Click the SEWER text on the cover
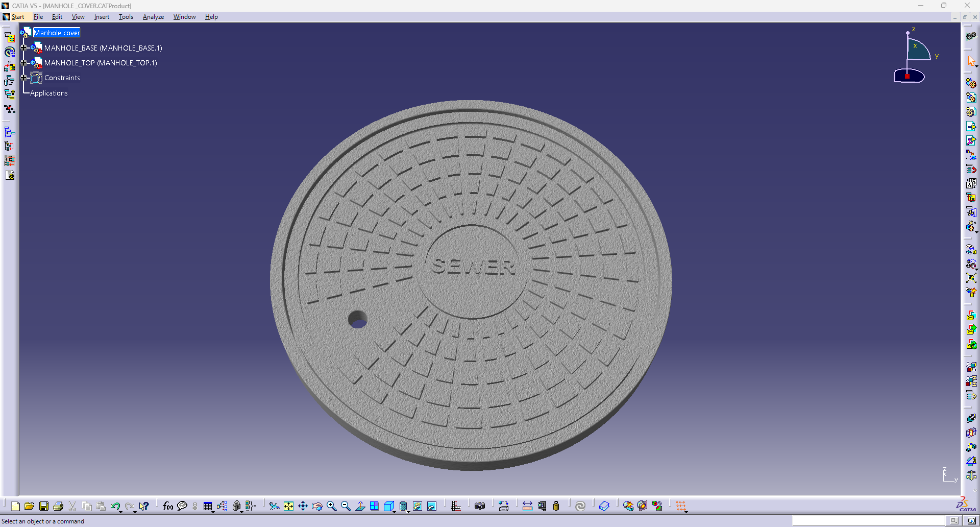 (x=473, y=266)
